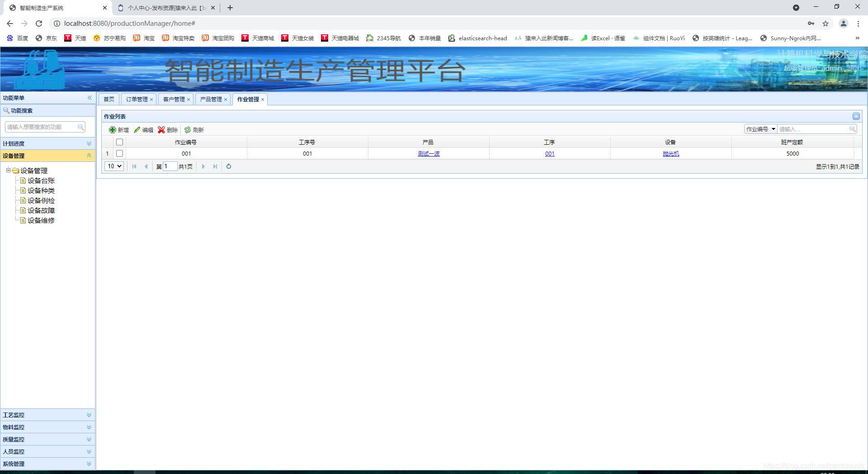Click the red 删除 delete icon

[162, 130]
